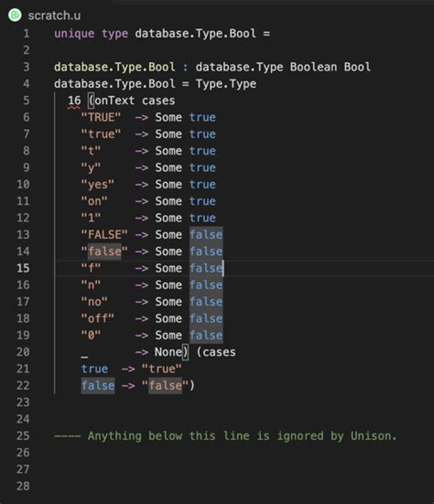The width and height of the screenshot is (434, 504).
Task: Click the Unison fold comment line
Action: coord(225,436)
